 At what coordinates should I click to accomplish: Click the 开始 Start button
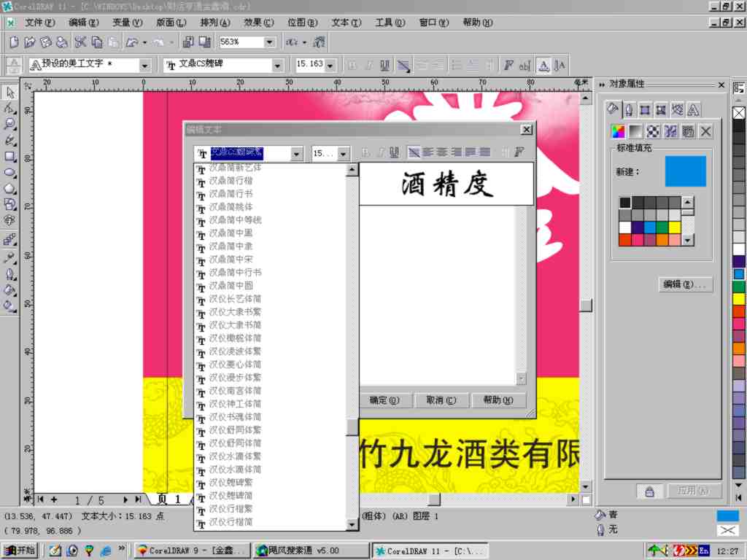click(x=20, y=551)
